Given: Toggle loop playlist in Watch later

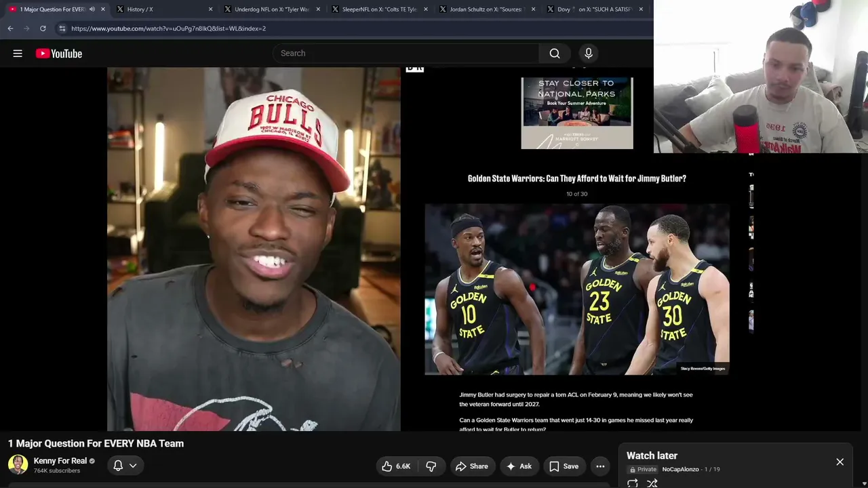Looking at the screenshot, I should 633,483.
